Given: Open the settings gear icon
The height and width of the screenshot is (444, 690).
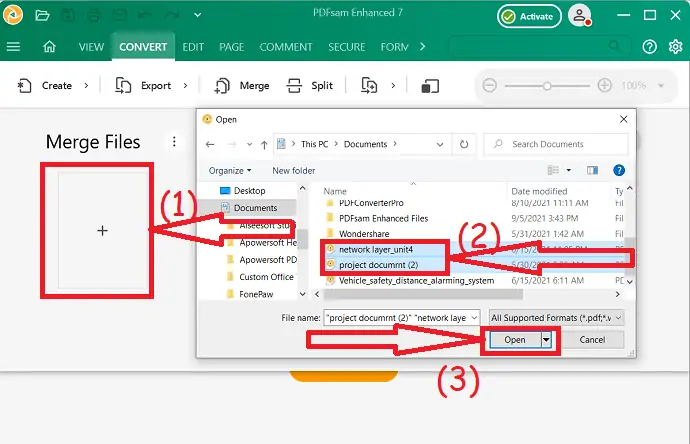Looking at the screenshot, I should (675, 47).
